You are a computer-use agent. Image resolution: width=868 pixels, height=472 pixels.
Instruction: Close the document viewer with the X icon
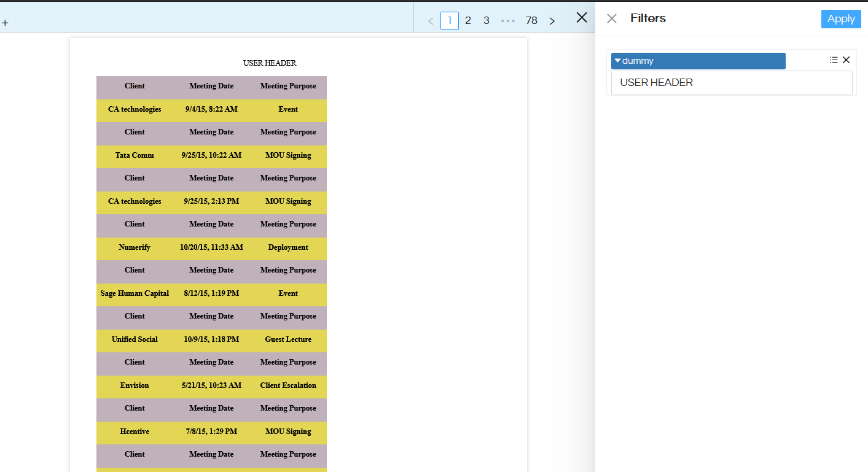coord(581,17)
